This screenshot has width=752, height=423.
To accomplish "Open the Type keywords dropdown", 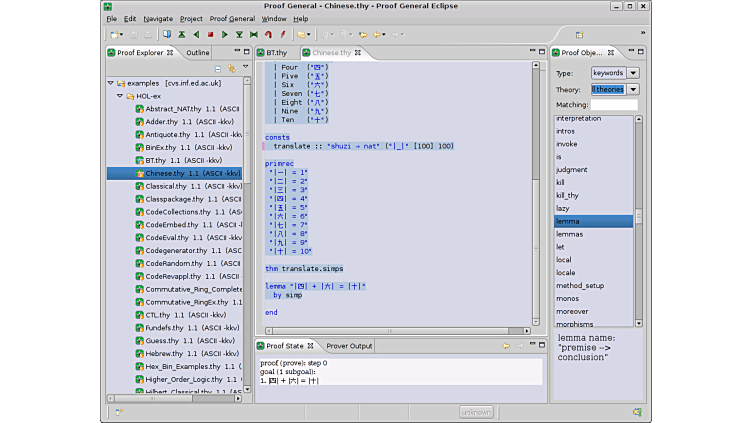I will pos(633,73).
